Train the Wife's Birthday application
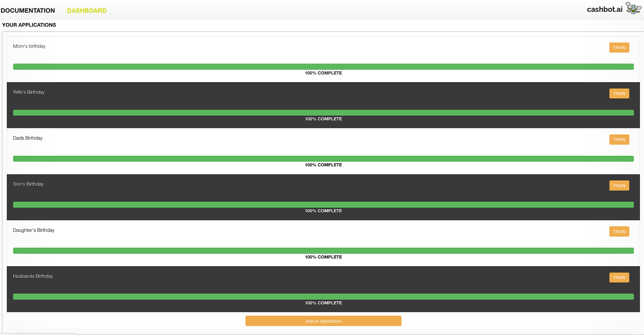The image size is (644, 335). tap(619, 93)
